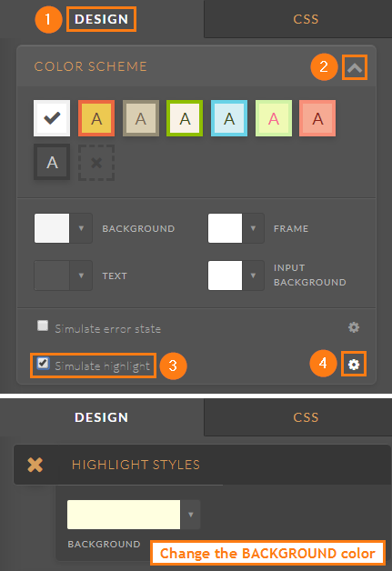Click the dashed remove-scheme box
Image resolution: width=392 pixels, height=571 pixels.
96,163
